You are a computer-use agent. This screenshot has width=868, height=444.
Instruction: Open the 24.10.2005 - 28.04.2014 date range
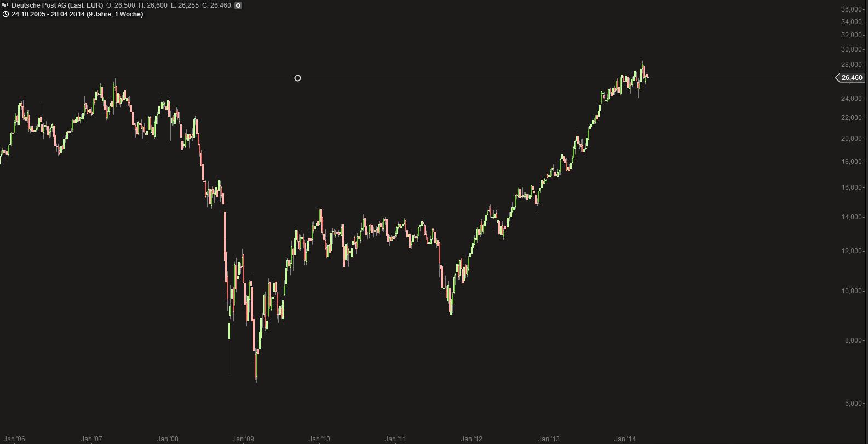[77, 14]
